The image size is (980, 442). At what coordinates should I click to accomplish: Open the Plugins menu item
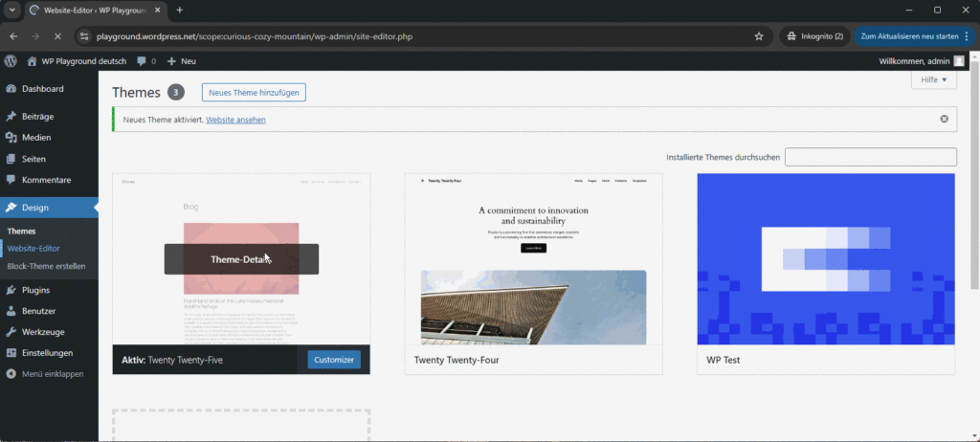[49, 290]
